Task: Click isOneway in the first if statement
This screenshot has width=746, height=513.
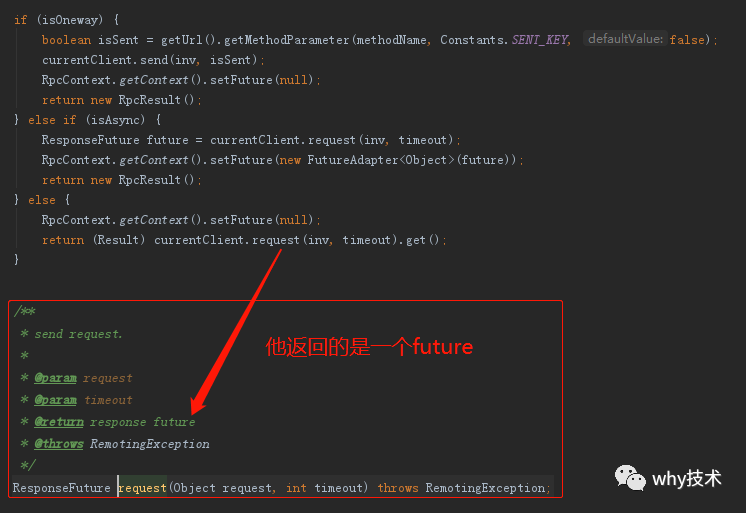Action: [70, 20]
